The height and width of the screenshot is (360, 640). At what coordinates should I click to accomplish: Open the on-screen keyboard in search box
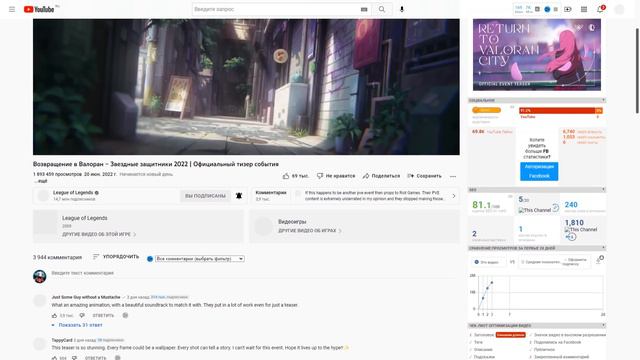(x=364, y=9)
